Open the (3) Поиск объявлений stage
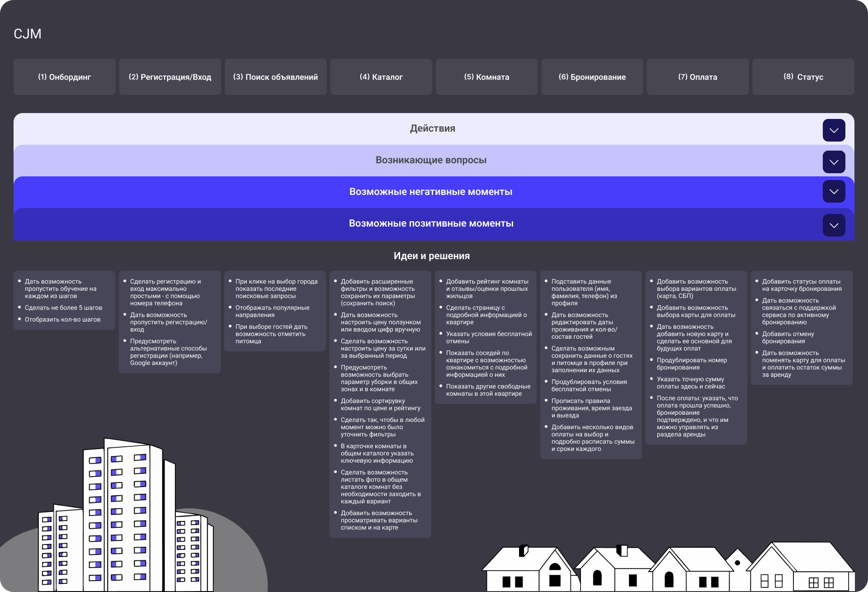868x592 pixels. 275,77
